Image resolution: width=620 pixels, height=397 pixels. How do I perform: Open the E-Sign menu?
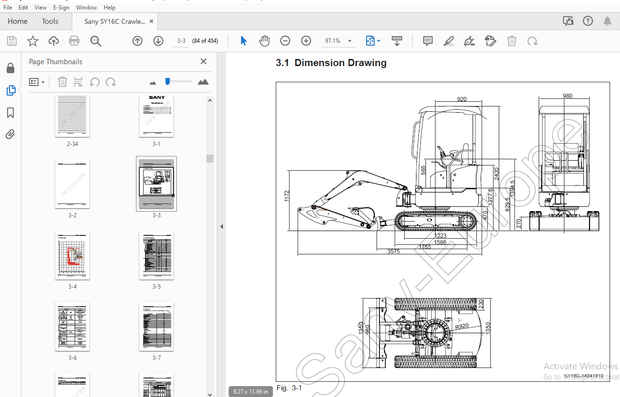61,7
